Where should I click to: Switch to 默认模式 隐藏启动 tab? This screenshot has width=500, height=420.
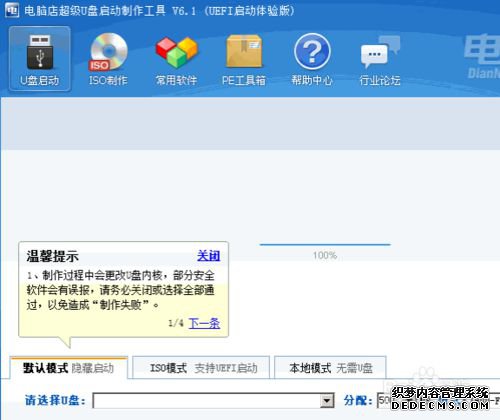click(69, 368)
